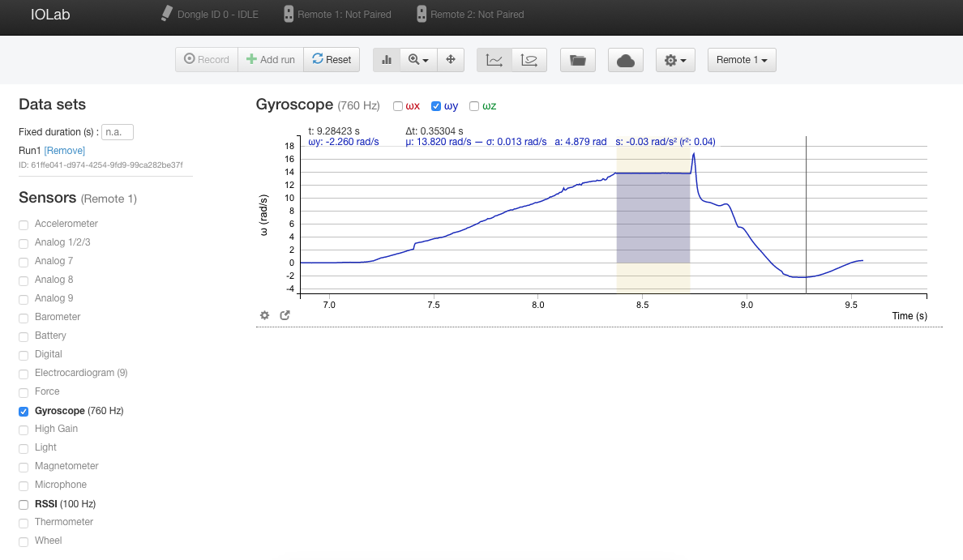
Task: Click Remote 1 Not Paired indicator
Action: (x=337, y=14)
